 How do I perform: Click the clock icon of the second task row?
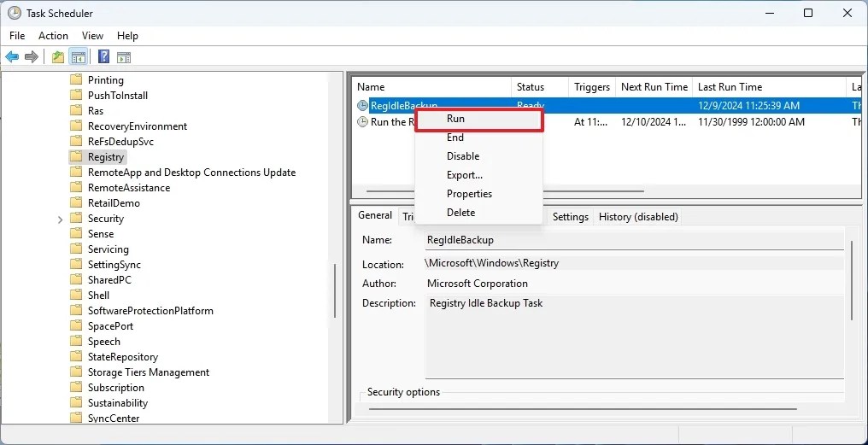(362, 122)
